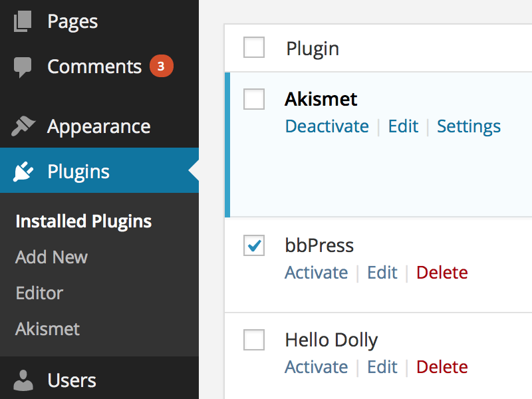Viewport: 532px width, 399px height.
Task: Uncheck the bbPress plugin checkbox
Action: [x=254, y=245]
